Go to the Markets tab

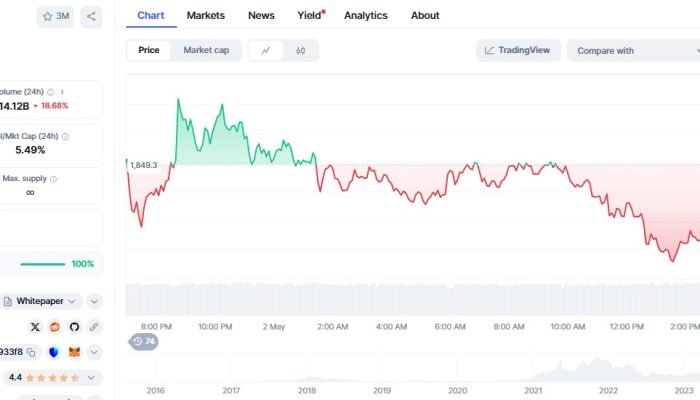point(206,15)
